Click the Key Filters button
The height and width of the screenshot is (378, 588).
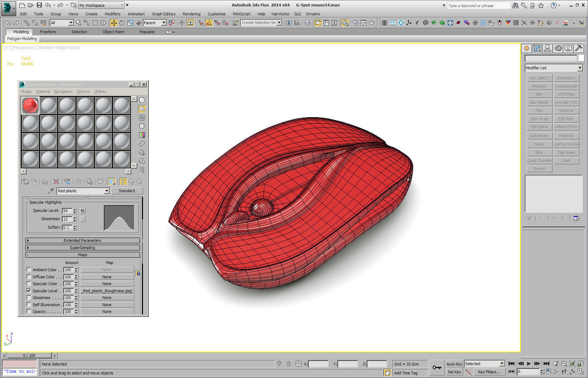click(489, 372)
